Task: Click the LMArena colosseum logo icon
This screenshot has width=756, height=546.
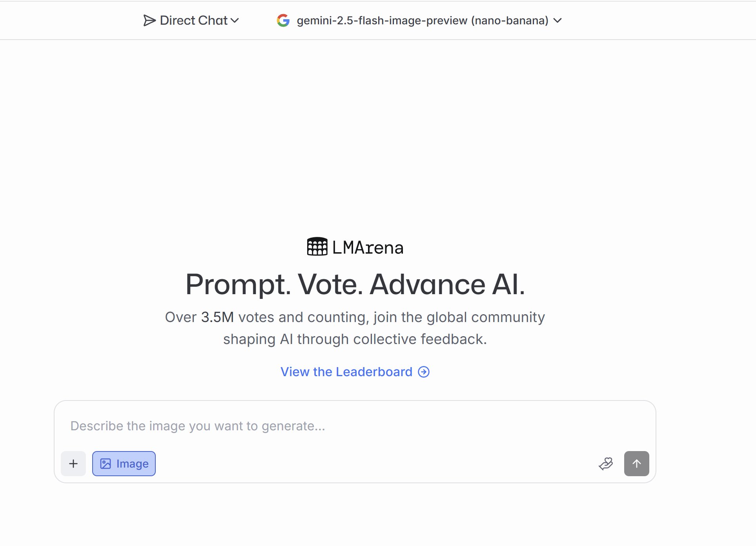Action: (x=317, y=247)
